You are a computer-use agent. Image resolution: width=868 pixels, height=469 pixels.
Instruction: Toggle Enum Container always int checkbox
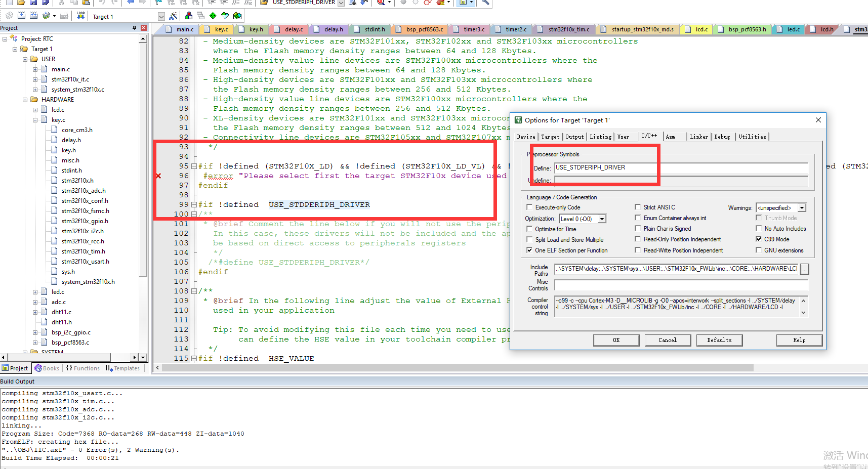(x=638, y=218)
